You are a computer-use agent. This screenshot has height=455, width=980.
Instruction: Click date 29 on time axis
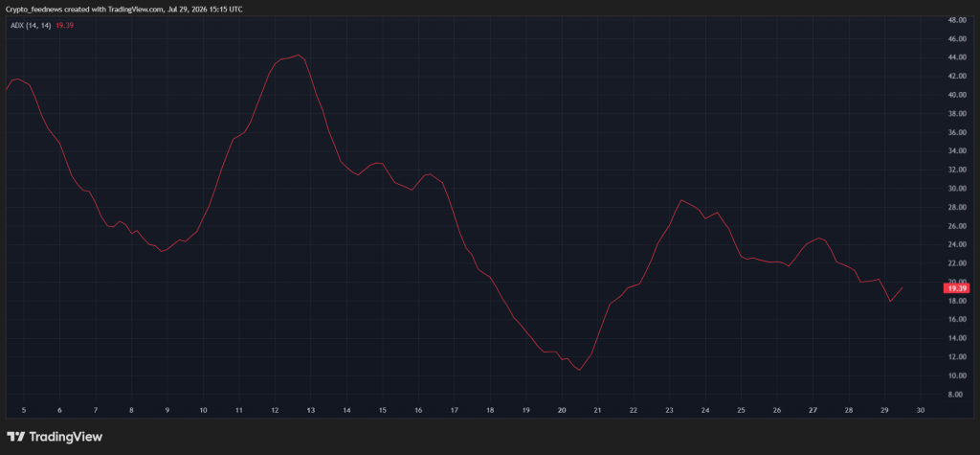click(884, 411)
